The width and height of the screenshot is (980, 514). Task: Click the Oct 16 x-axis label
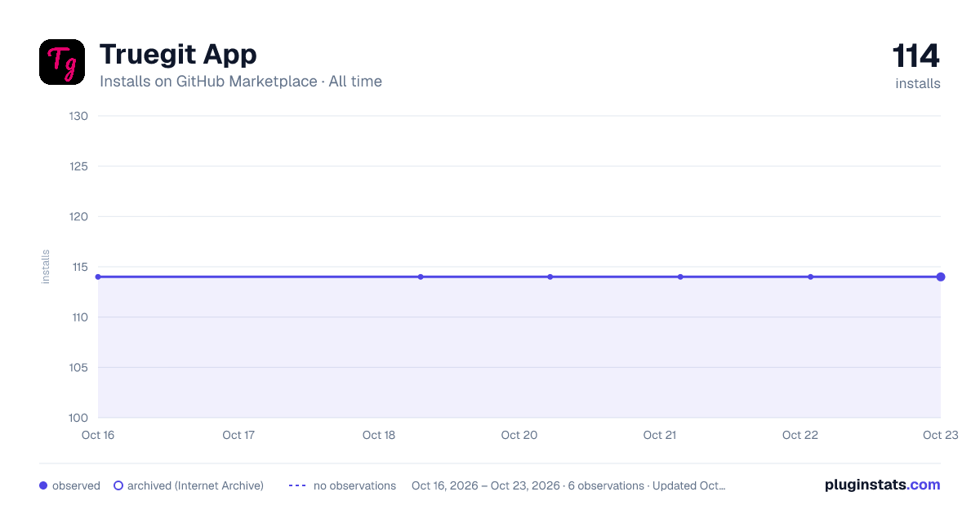click(98, 435)
